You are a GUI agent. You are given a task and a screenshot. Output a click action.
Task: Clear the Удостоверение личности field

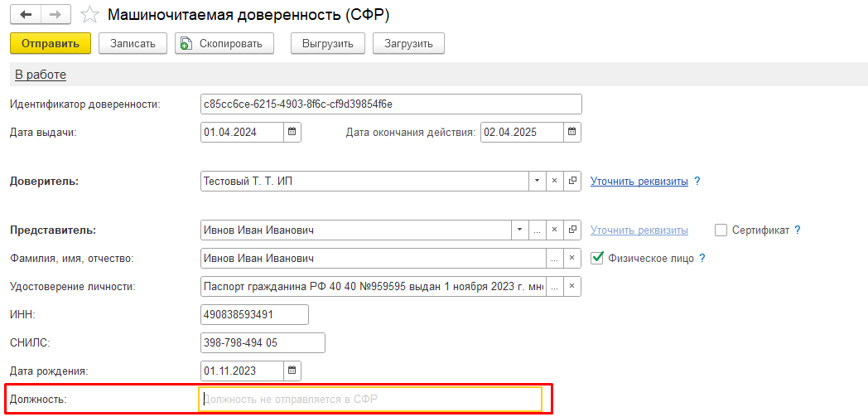571,286
